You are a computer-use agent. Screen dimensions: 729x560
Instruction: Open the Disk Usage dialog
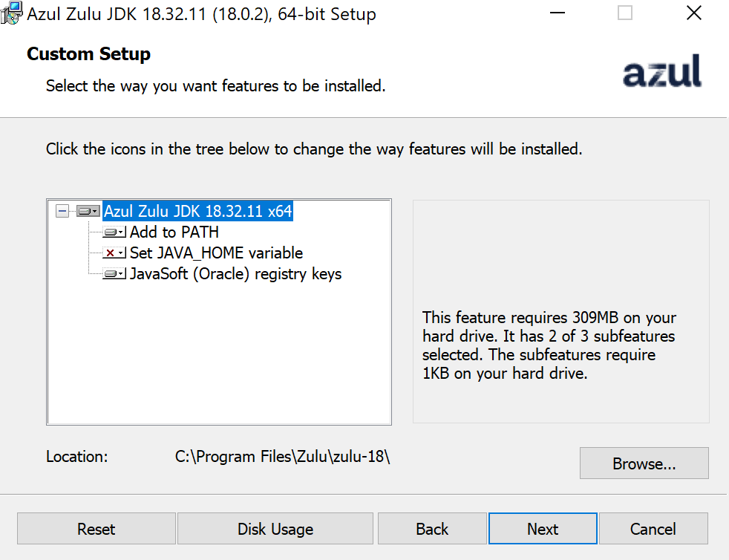pos(275,529)
